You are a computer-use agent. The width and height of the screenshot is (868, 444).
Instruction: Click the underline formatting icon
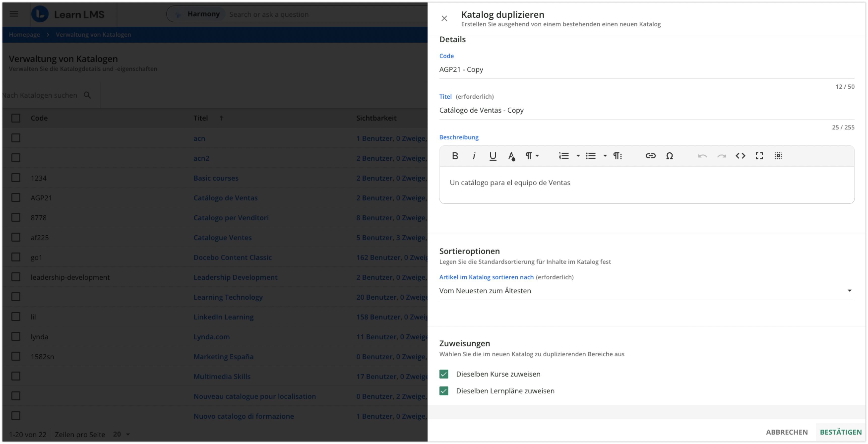coord(493,156)
